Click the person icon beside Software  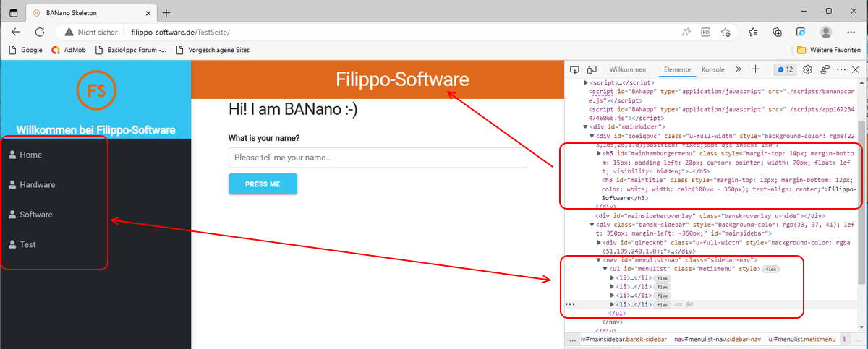pyautogui.click(x=12, y=215)
